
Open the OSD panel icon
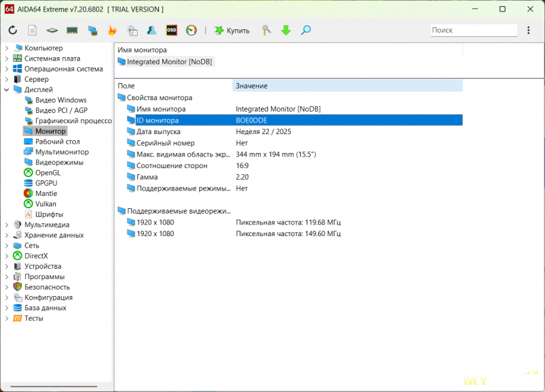tap(172, 31)
